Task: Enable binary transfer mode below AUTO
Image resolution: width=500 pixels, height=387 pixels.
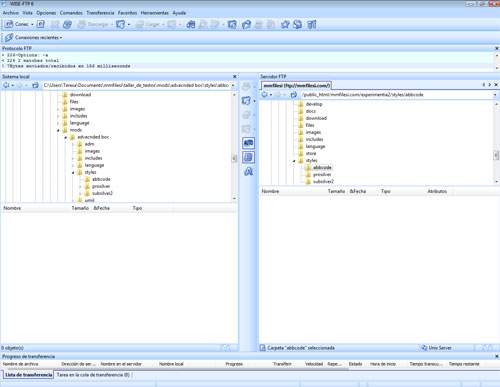Action: click(248, 157)
